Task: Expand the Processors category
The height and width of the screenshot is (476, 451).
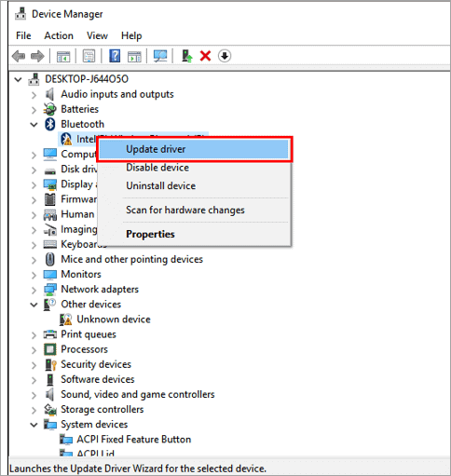Action: click(34, 350)
